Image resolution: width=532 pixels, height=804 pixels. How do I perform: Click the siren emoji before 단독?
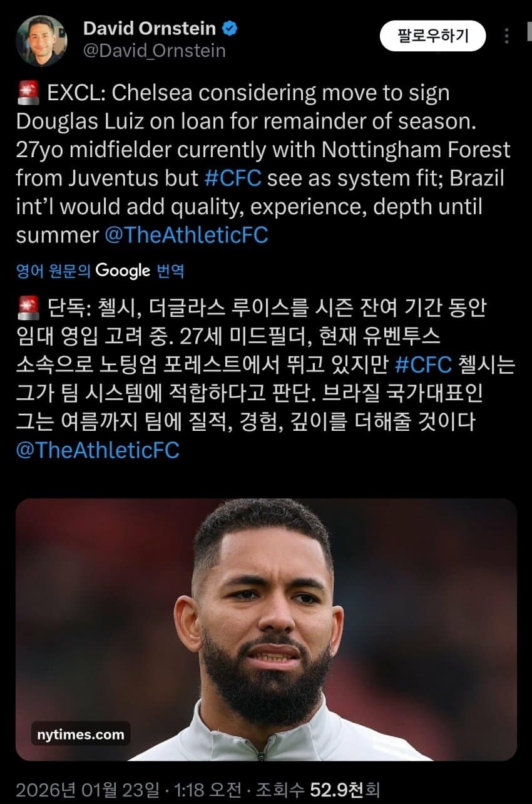tap(27, 308)
